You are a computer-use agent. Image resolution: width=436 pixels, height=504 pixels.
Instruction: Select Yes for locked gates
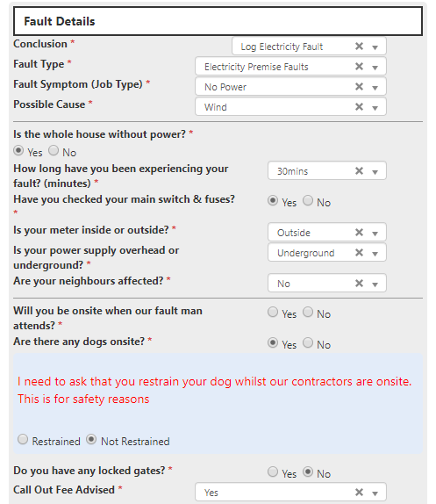[273, 472]
